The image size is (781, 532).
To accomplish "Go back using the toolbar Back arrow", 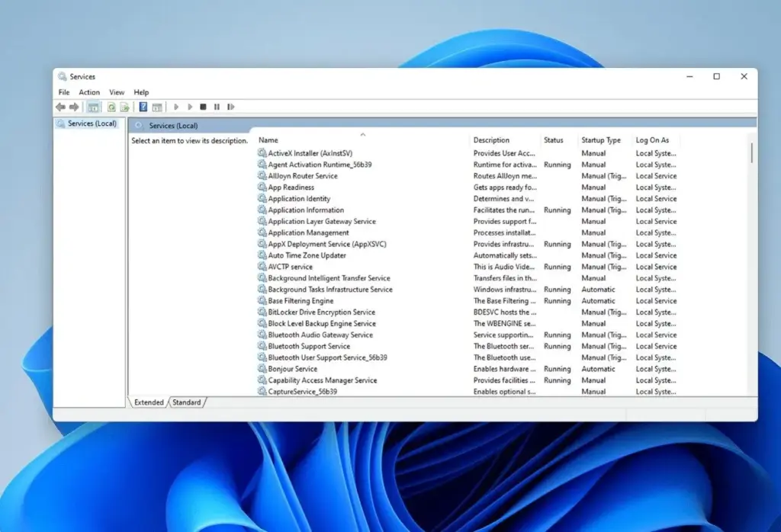I will click(x=61, y=107).
